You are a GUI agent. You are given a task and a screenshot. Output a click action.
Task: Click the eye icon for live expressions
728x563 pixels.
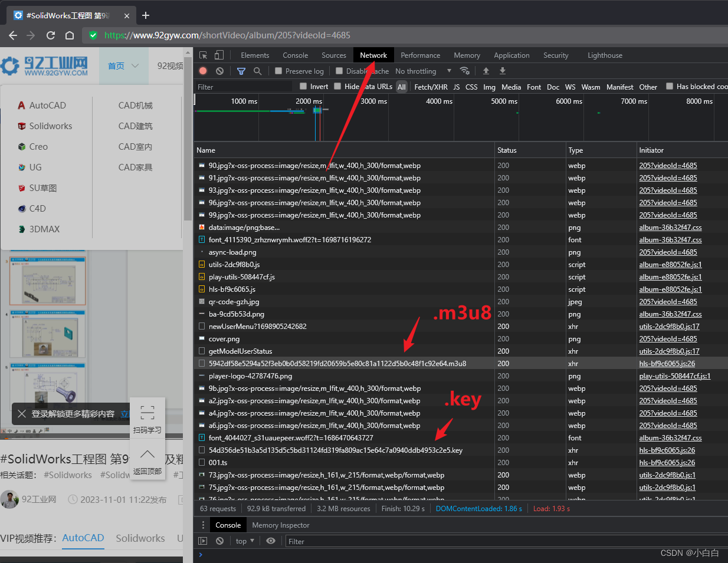tap(271, 541)
